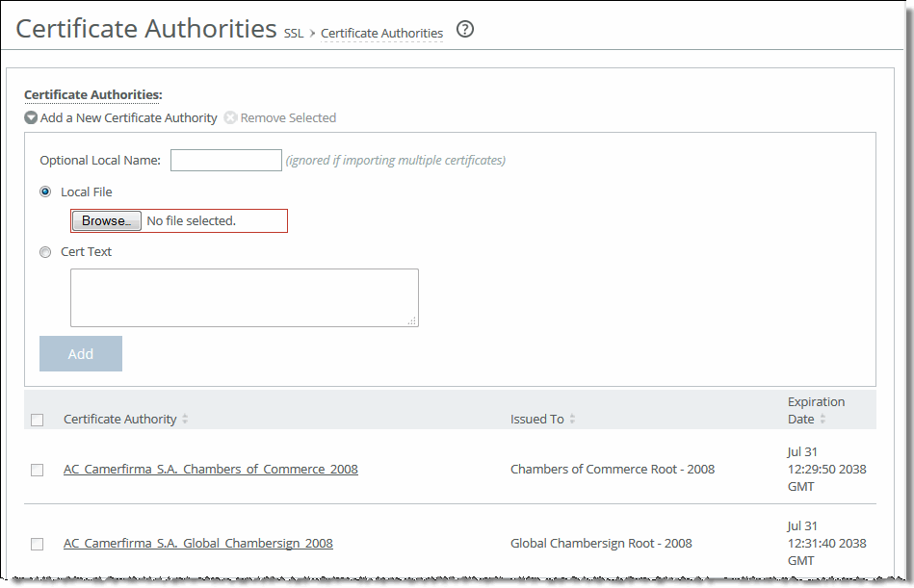Collapse the Add a New Certificate Authority section
The image size is (914, 588).
coord(128,116)
